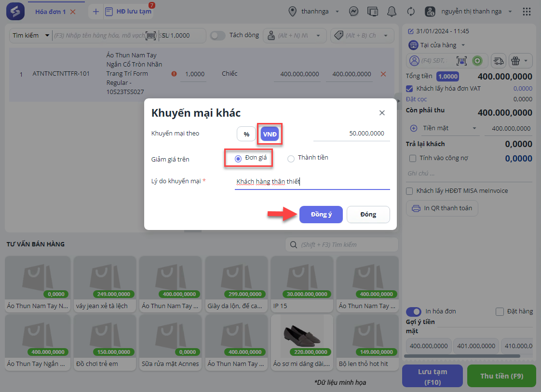The image size is (541, 392).
Task: Select VNĐ discount type button
Action: click(270, 134)
